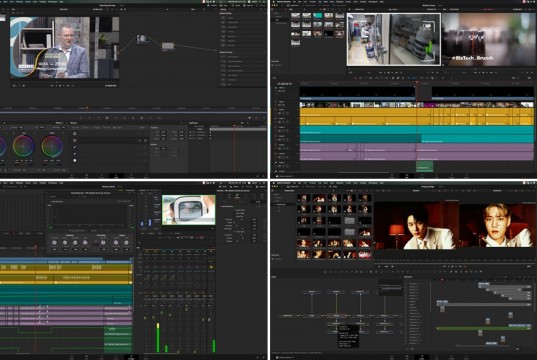Viewport: 537px width, 360px height.
Task: Select the gradient window tool in Window palette
Action: pos(75,160)
